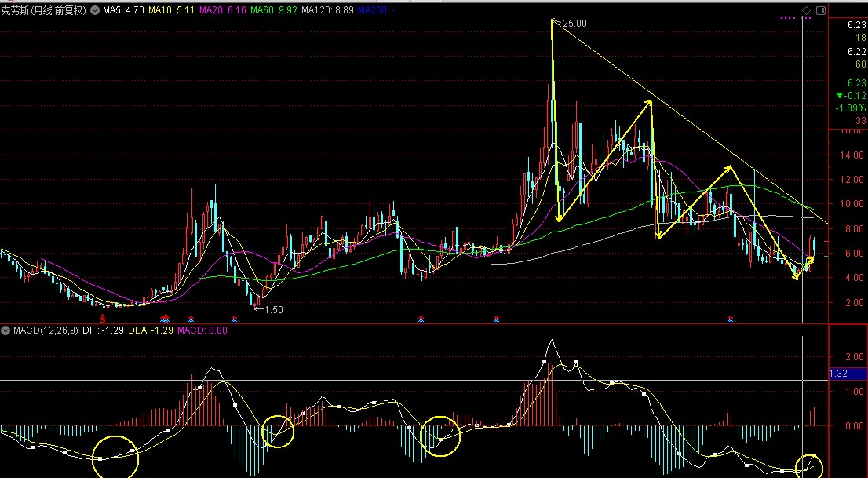Click the DIF: -1.29 value
The width and height of the screenshot is (868, 478).
pyautogui.click(x=103, y=330)
